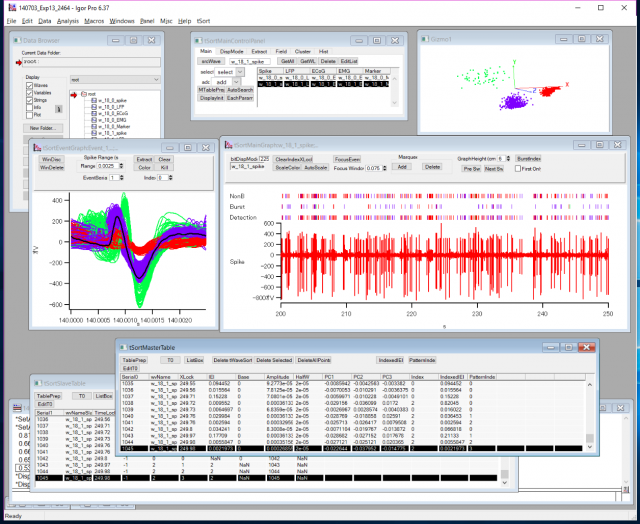Switch to the Cluster tab

(x=301, y=50)
